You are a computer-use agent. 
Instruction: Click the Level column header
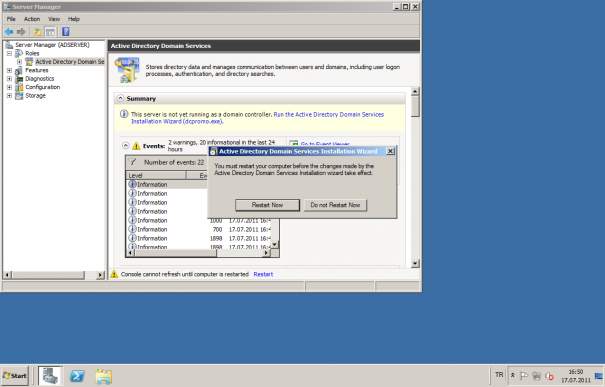tap(156, 176)
